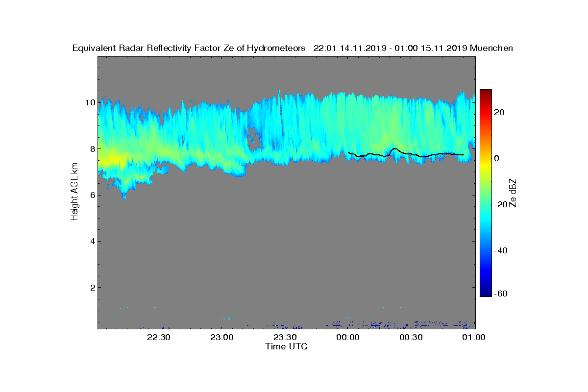Viewport: 588px width, 392px height.
Task: Click the colorbar value label -60
Action: [x=500, y=294]
